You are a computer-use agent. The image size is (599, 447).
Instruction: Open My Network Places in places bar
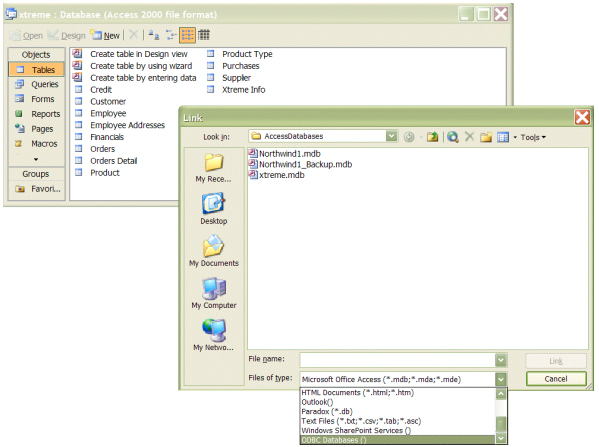[x=213, y=335]
